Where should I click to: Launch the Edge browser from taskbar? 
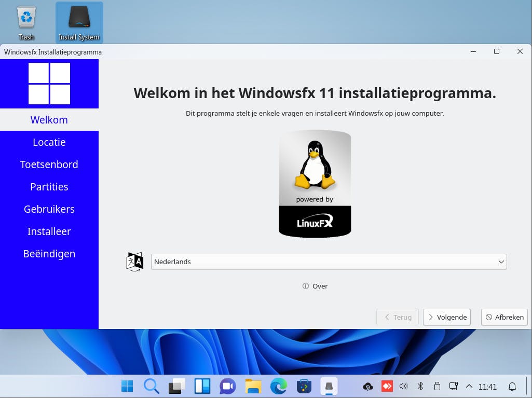point(279,386)
